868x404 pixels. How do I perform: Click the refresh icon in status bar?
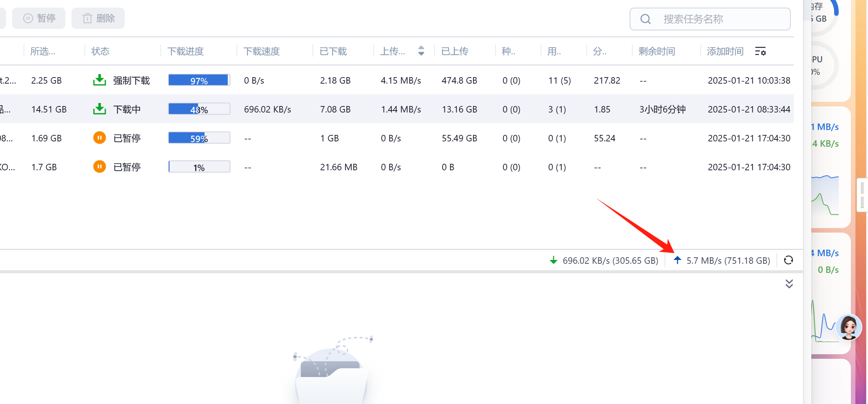coord(788,260)
